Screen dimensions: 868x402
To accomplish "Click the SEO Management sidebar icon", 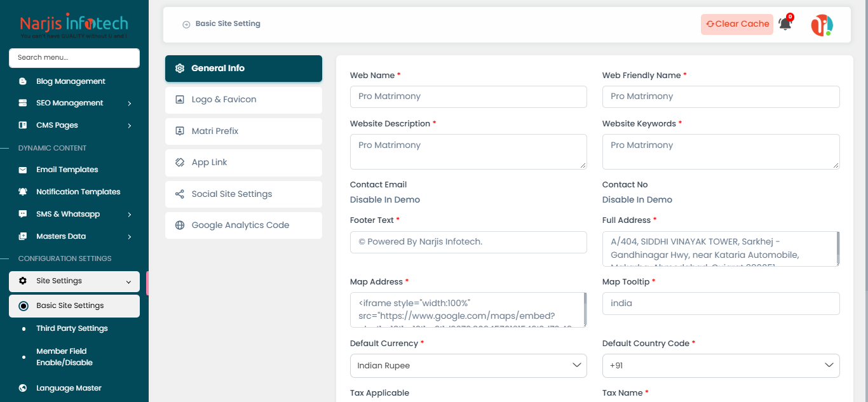I will (23, 103).
